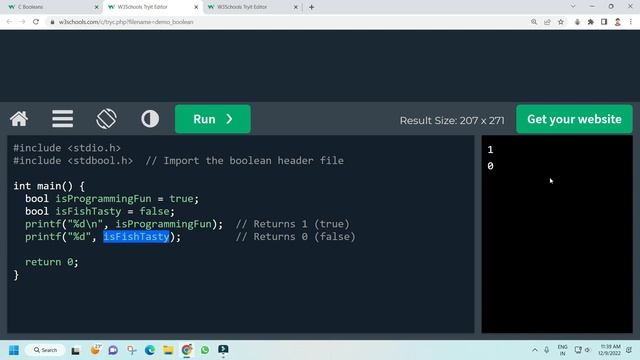640x360 pixels.
Task: Open the Chrome profile avatar
Action: tap(618, 22)
